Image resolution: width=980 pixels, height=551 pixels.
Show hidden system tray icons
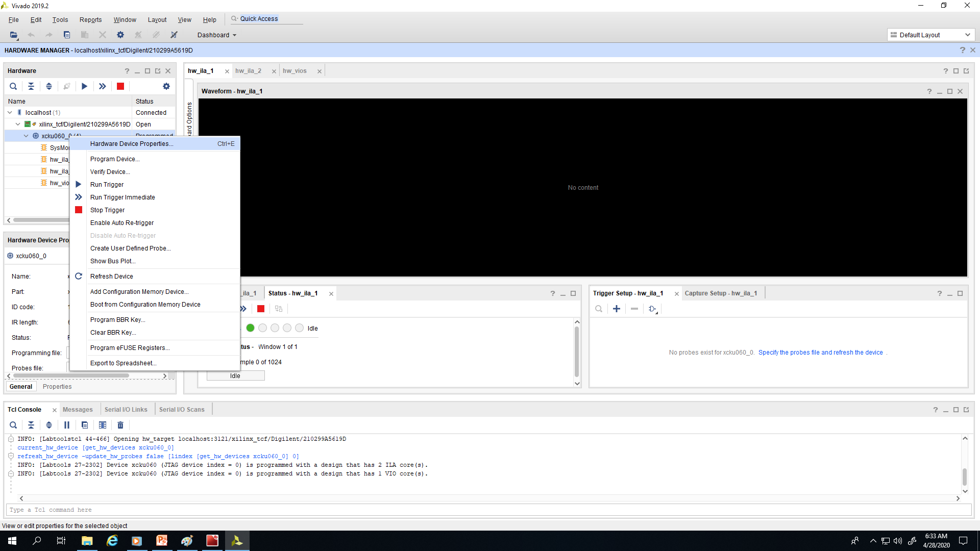873,541
